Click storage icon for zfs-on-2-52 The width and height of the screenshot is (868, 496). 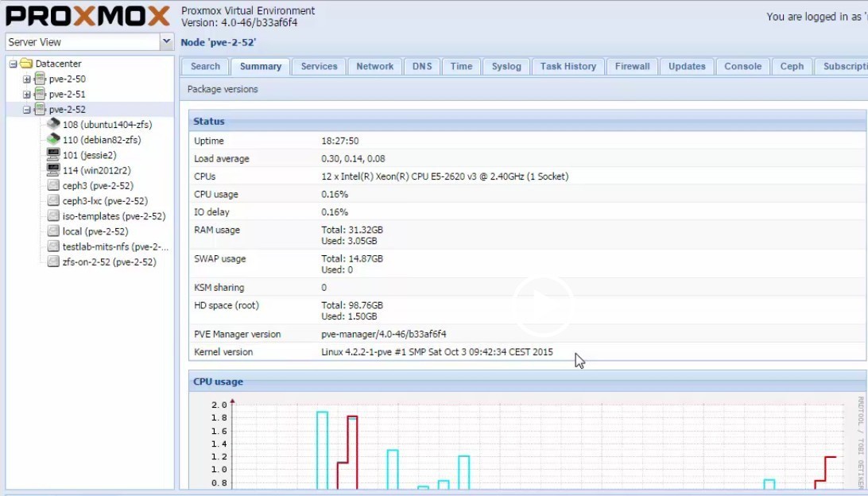(x=53, y=262)
